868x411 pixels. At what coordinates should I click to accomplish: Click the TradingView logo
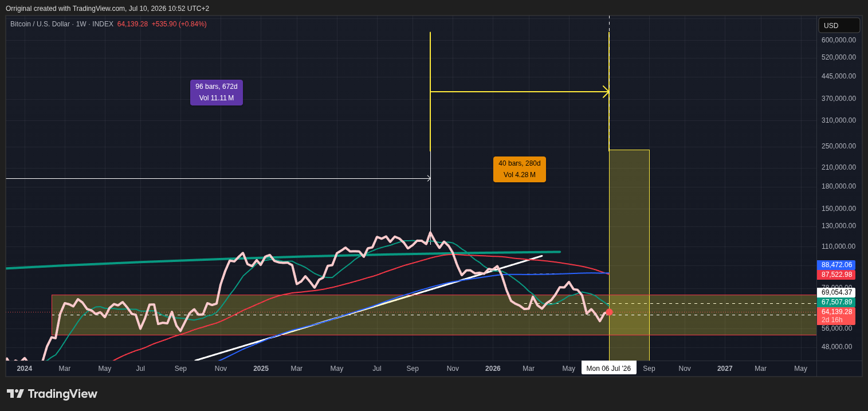pyautogui.click(x=52, y=394)
